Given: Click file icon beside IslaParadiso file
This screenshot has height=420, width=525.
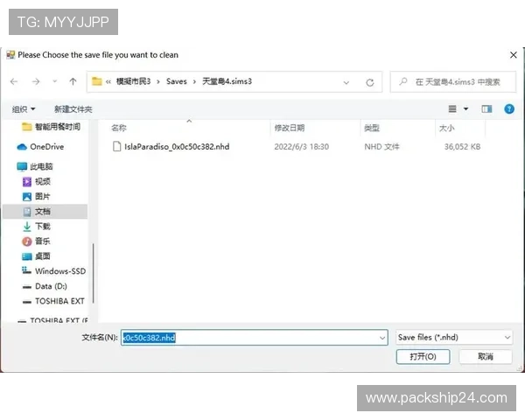Looking at the screenshot, I should pyautogui.click(x=116, y=146).
